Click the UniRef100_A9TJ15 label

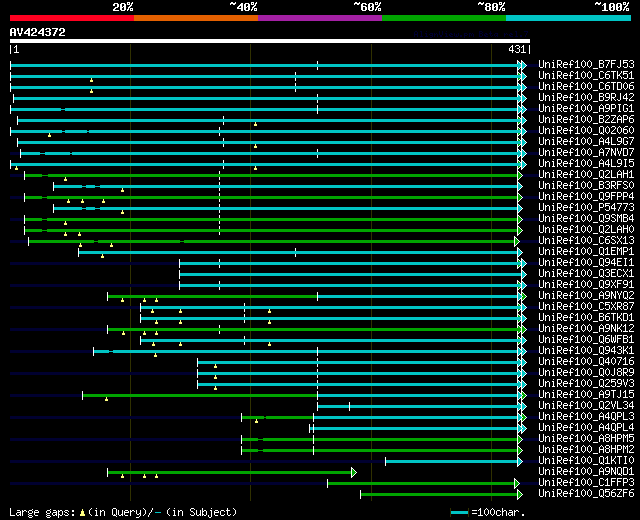586,395
